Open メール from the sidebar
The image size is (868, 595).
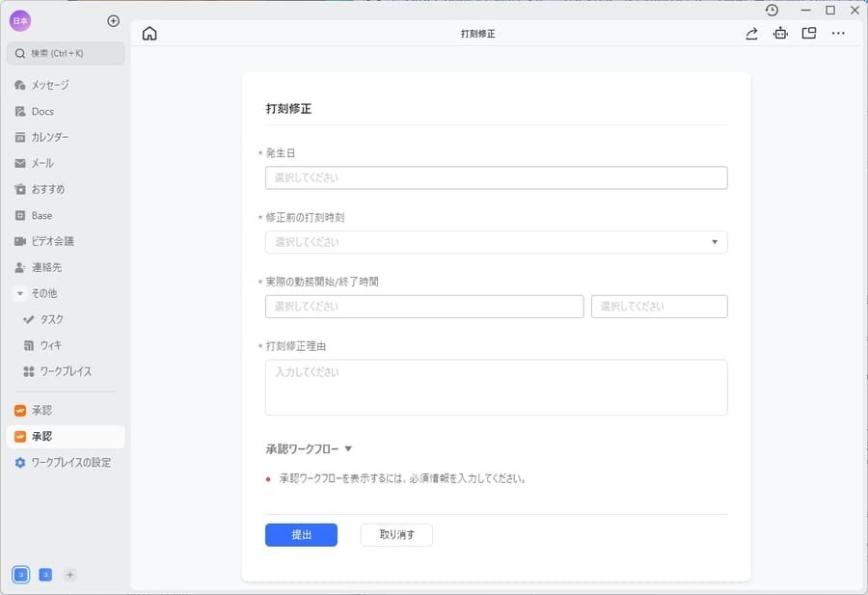pyautogui.click(x=41, y=163)
